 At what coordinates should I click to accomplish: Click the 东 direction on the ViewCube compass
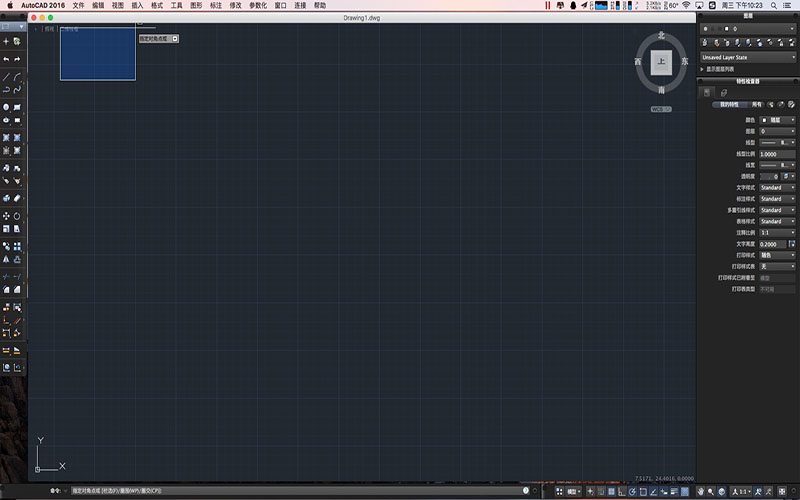tap(684, 61)
